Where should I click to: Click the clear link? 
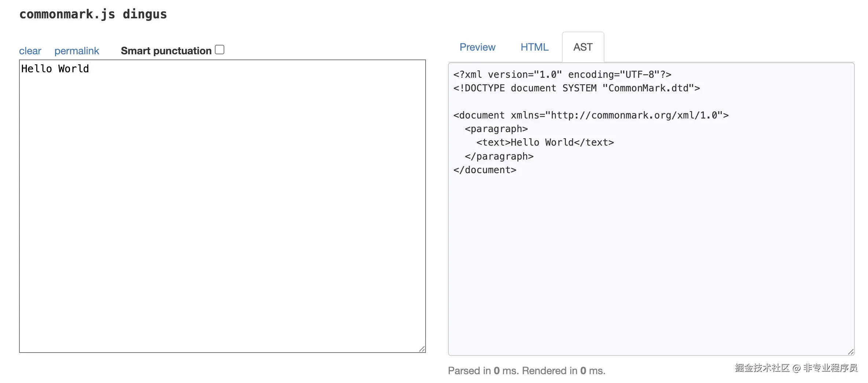(x=30, y=51)
